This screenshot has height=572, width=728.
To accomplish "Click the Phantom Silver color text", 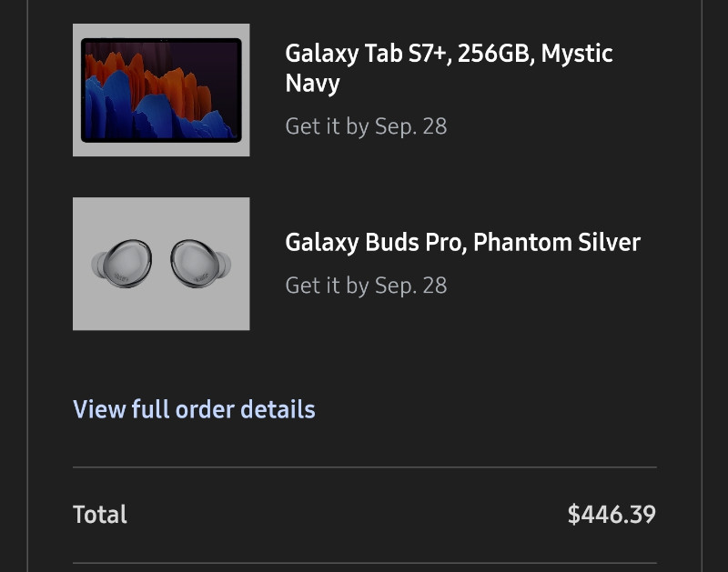I will tap(557, 242).
